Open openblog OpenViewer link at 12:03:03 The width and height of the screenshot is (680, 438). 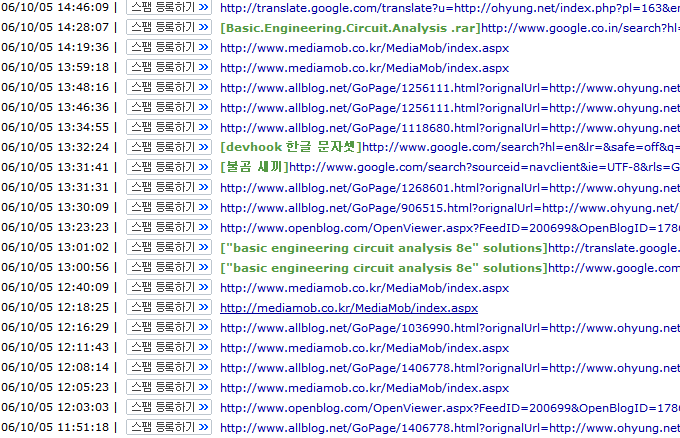pyautogui.click(x=450, y=408)
